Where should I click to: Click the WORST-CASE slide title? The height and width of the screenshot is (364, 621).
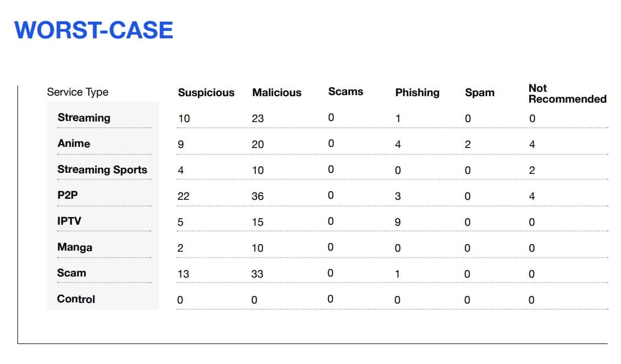click(93, 30)
